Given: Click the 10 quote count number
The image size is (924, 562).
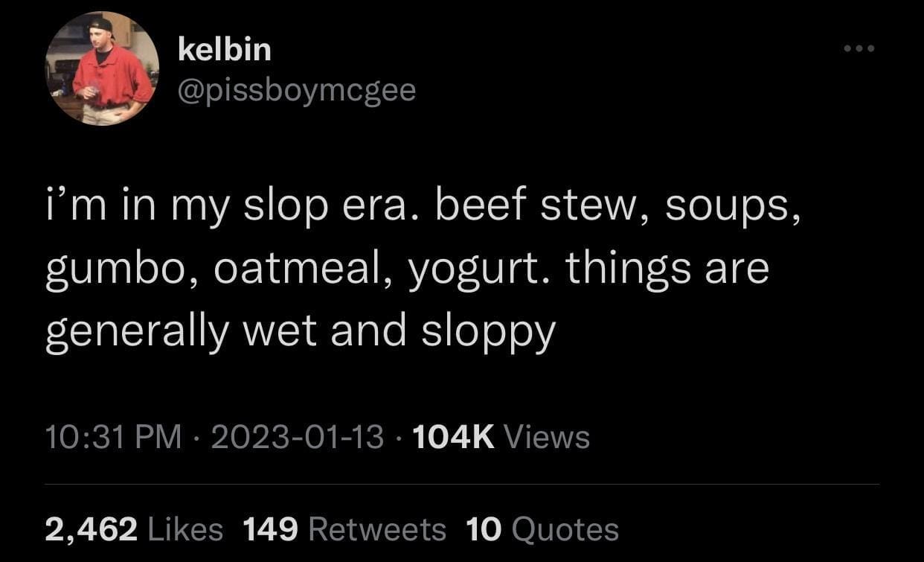Looking at the screenshot, I should pyautogui.click(x=484, y=529).
